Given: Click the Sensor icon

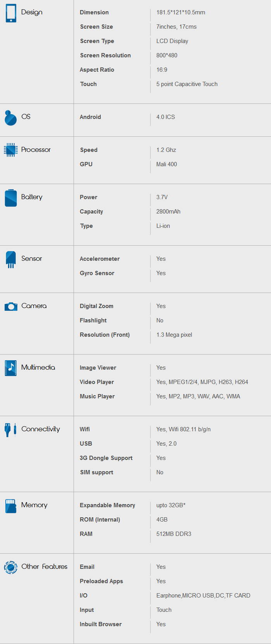Looking at the screenshot, I should [x=11, y=260].
